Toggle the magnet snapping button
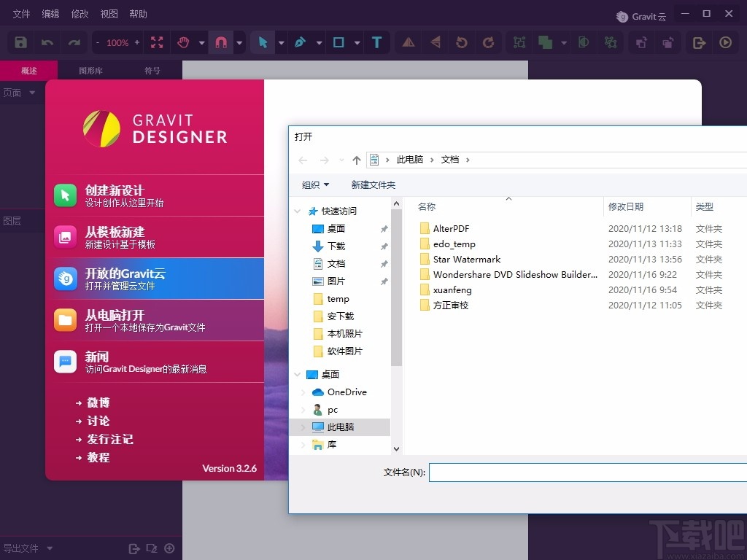 point(220,42)
